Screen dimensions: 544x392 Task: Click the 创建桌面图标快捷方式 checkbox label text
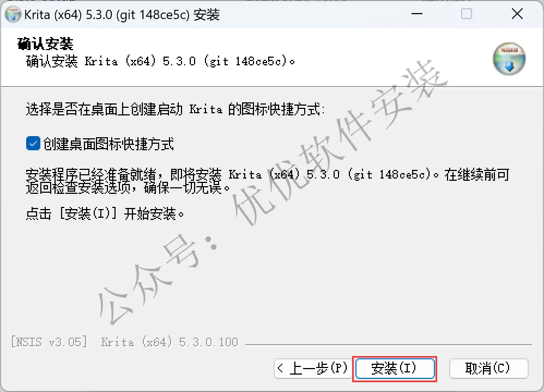[108, 144]
